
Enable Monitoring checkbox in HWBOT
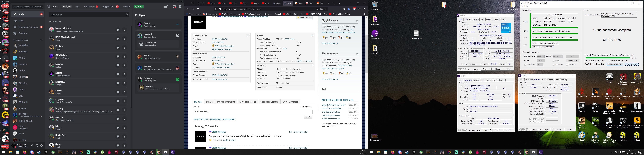coord(568,65)
